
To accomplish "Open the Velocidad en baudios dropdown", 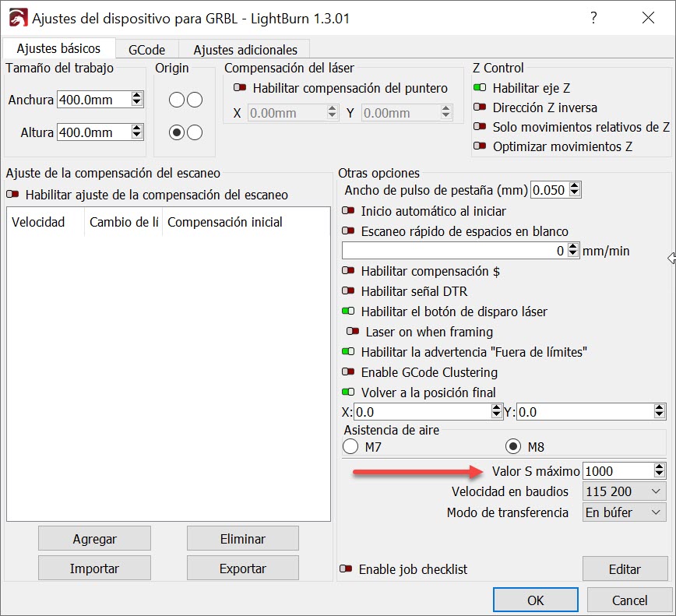I will click(624, 491).
